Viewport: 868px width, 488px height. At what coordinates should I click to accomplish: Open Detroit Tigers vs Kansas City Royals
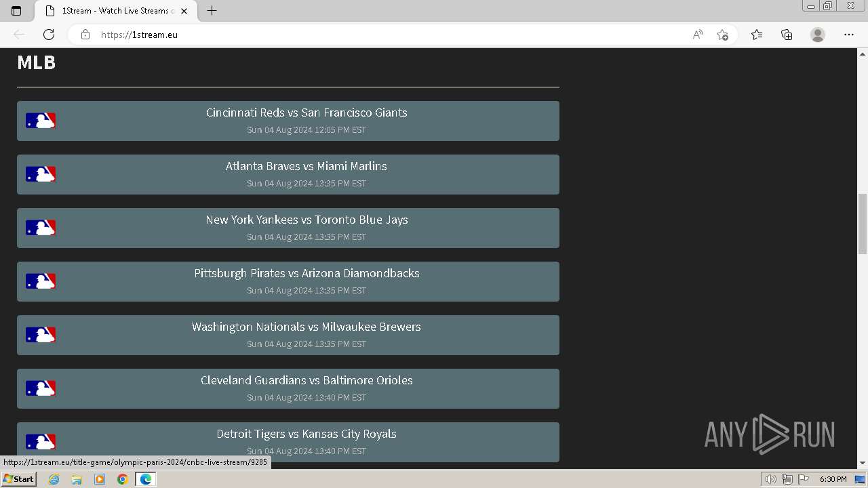[288, 442]
